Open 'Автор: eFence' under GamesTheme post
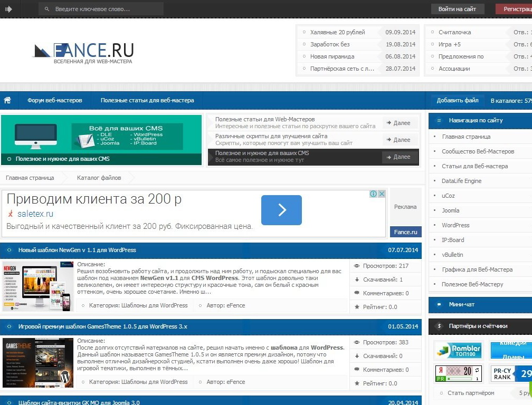Screen dimensions: 532x405 pyautogui.click(x=226, y=382)
